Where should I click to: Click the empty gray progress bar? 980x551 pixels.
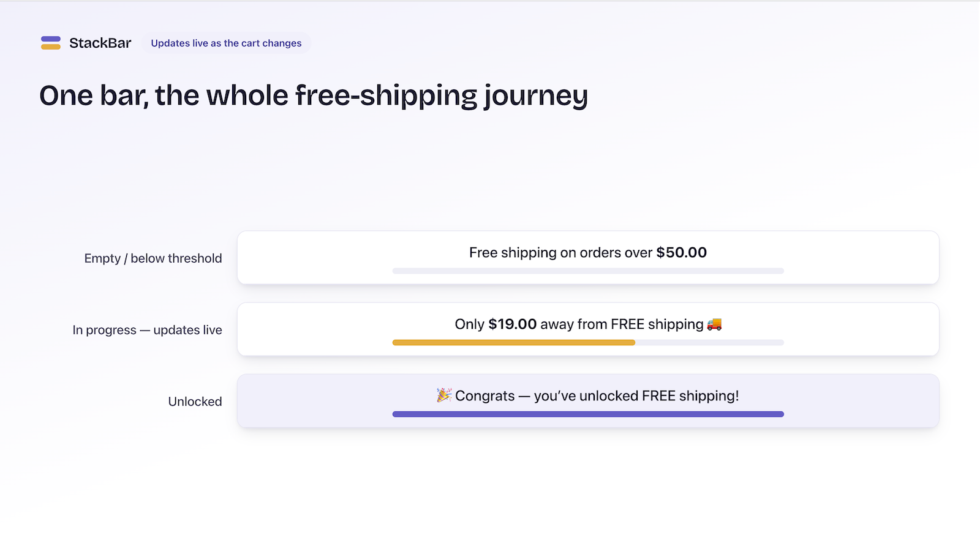(x=588, y=271)
